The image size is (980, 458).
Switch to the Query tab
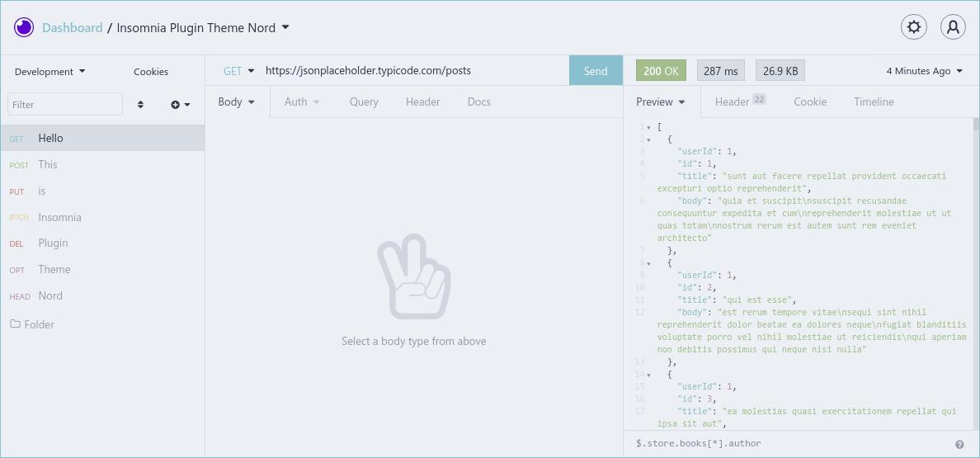[364, 102]
